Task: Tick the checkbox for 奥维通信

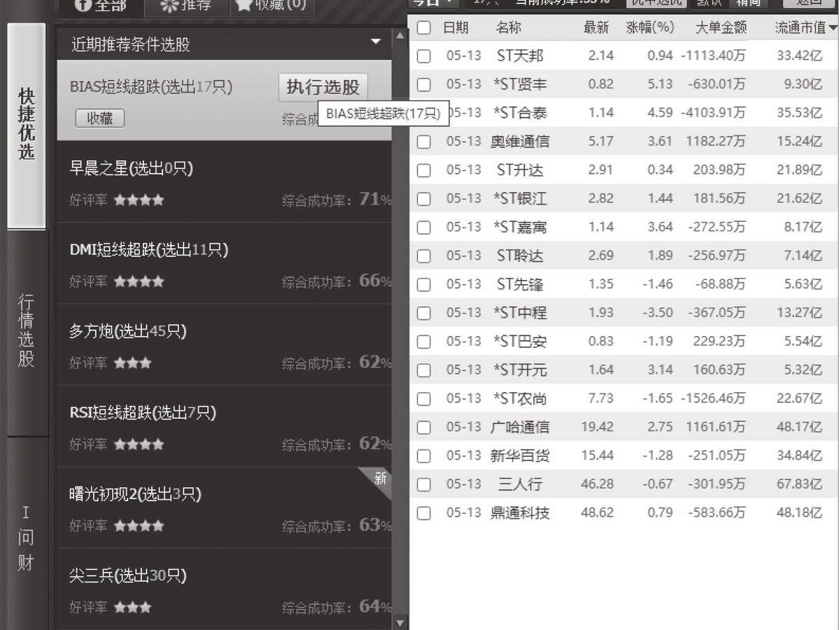Action: pos(423,142)
